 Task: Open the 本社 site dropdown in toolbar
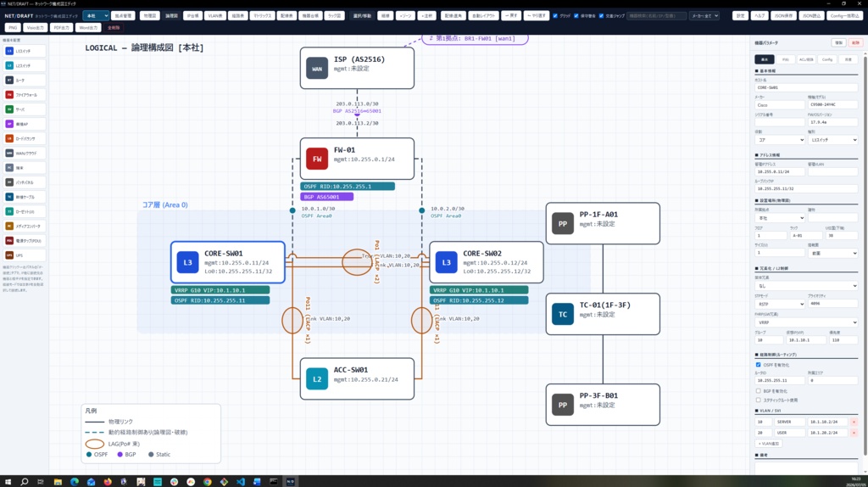coord(96,15)
